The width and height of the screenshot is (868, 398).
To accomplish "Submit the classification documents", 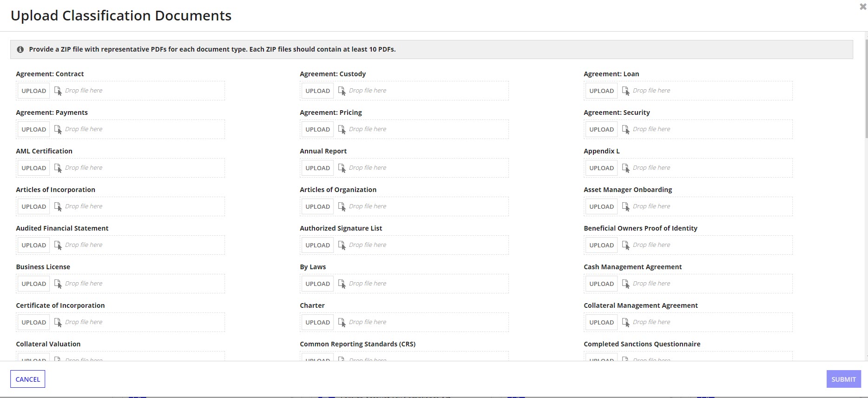I will pos(843,379).
